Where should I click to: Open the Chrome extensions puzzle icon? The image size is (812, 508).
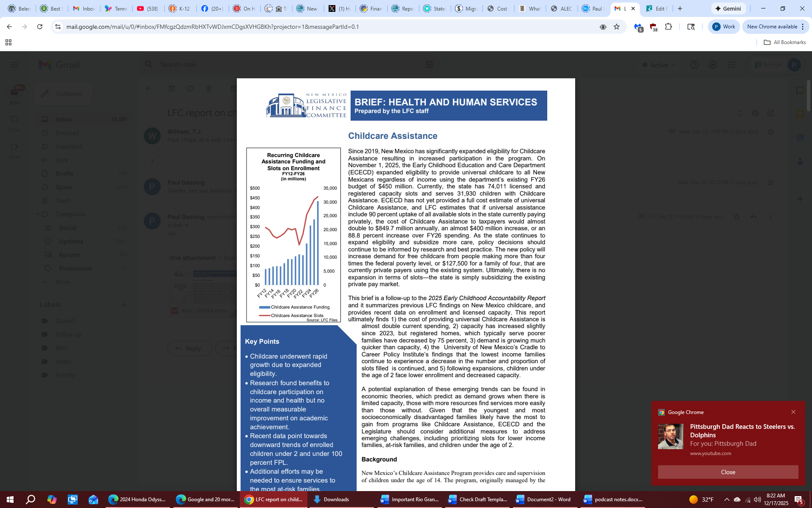pos(668,27)
